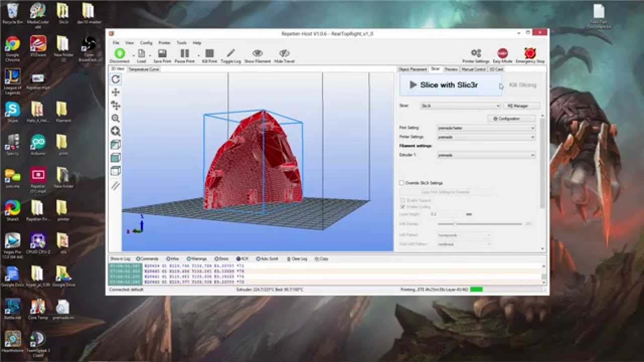Switch to the Preview tab

coord(451,69)
